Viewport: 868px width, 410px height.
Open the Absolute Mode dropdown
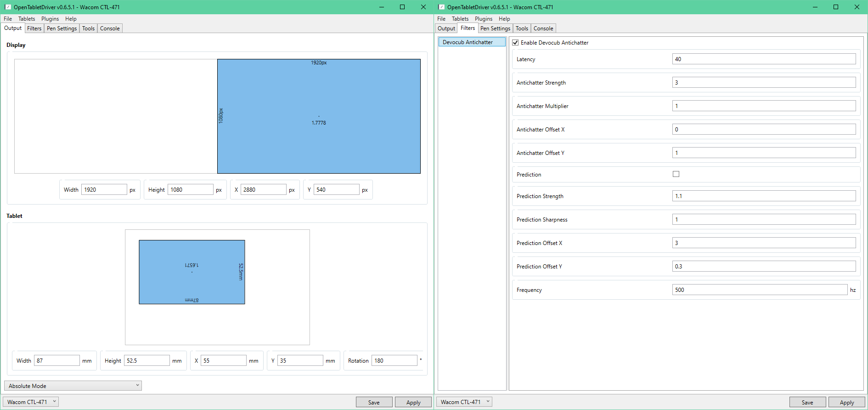[x=73, y=386]
